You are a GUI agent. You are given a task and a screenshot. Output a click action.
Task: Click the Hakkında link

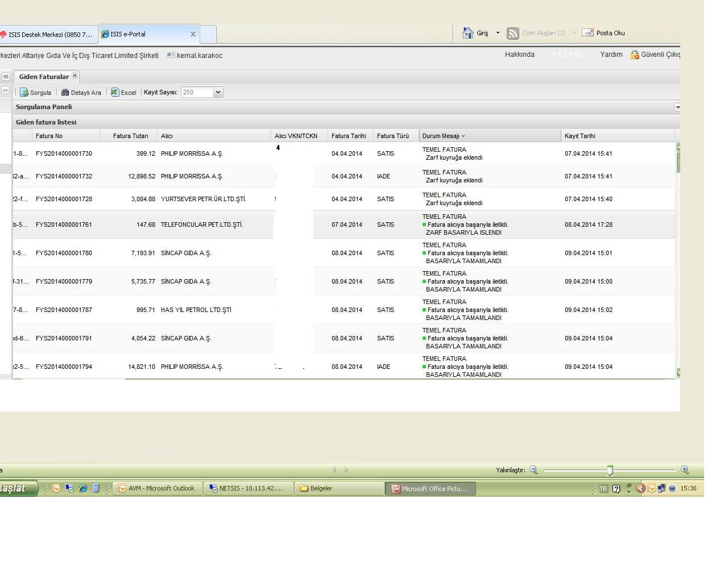click(x=519, y=55)
